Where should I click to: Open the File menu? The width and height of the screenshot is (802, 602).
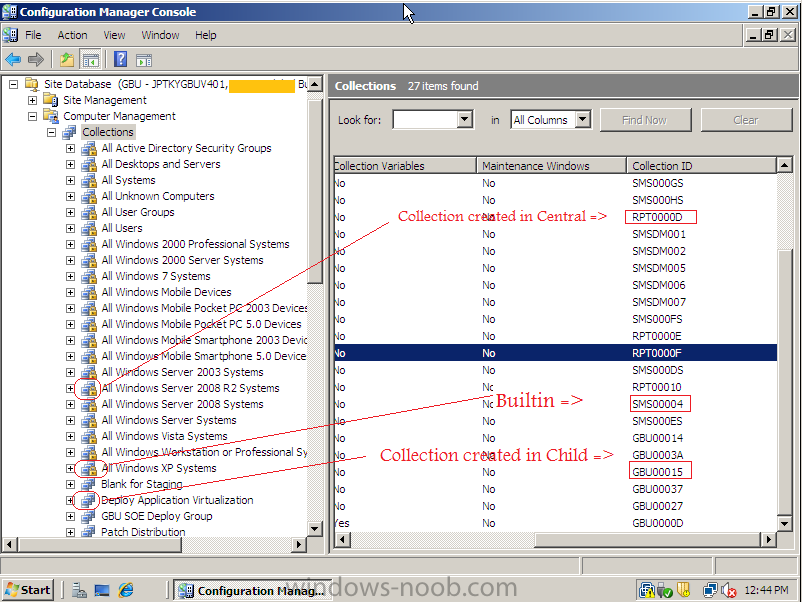tap(33, 35)
